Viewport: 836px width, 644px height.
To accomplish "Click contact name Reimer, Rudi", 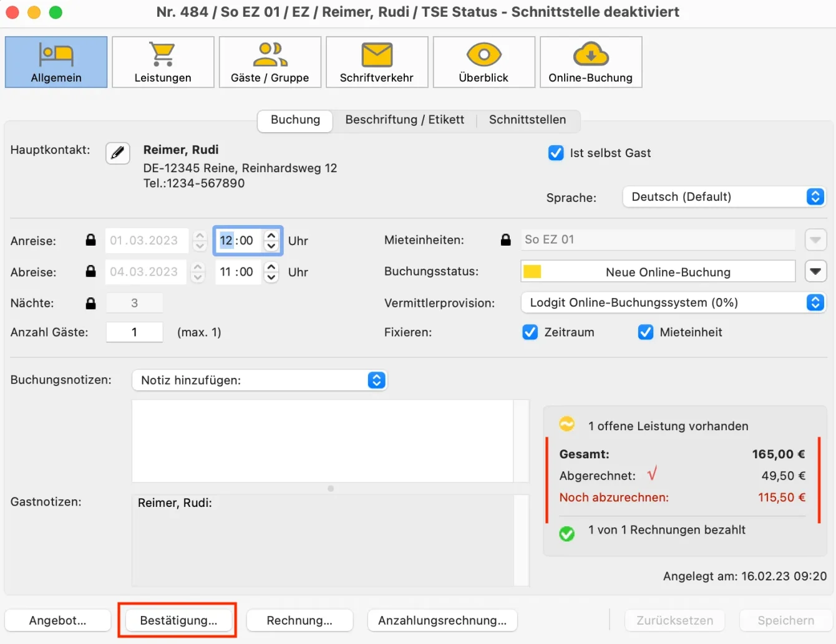I will pos(181,150).
